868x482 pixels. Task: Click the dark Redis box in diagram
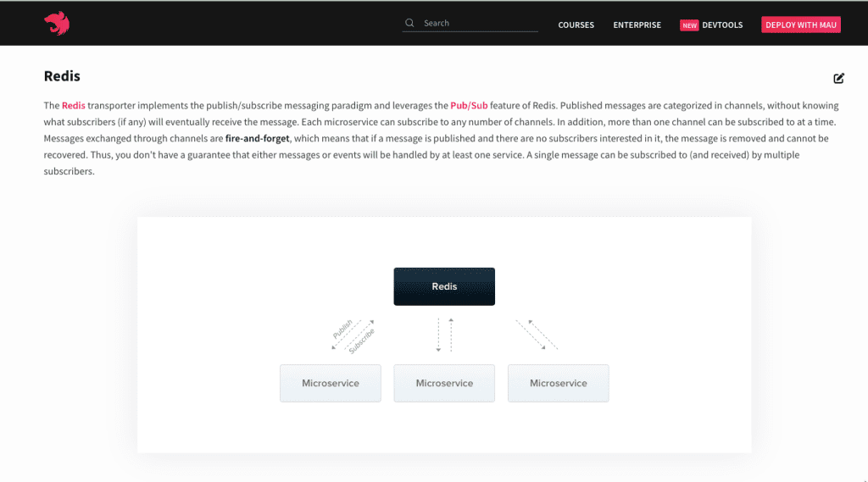[444, 286]
